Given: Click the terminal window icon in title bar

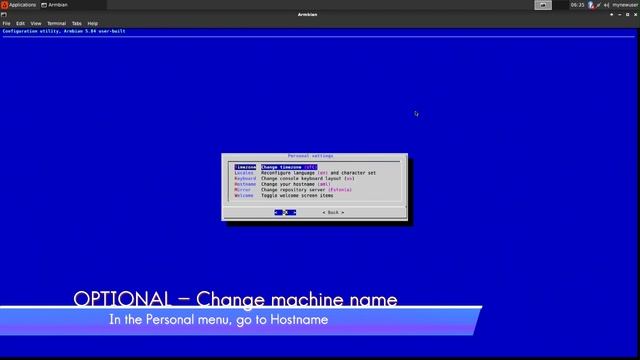Looking at the screenshot, I should tap(4, 14).
